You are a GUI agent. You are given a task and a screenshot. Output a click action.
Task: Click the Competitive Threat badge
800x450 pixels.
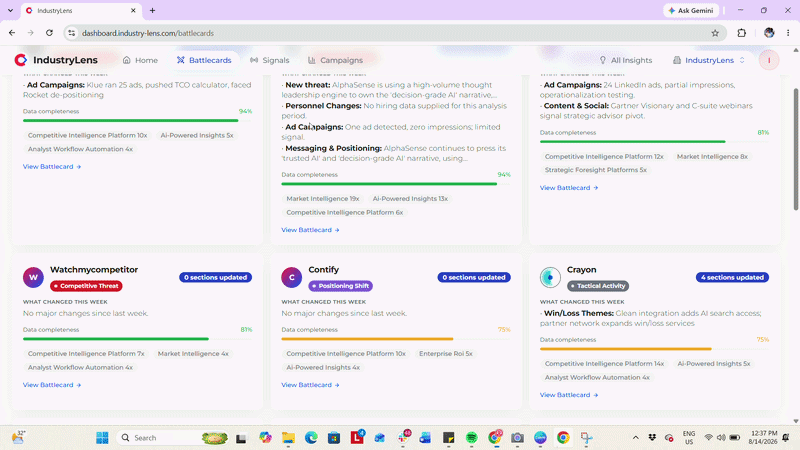point(86,286)
